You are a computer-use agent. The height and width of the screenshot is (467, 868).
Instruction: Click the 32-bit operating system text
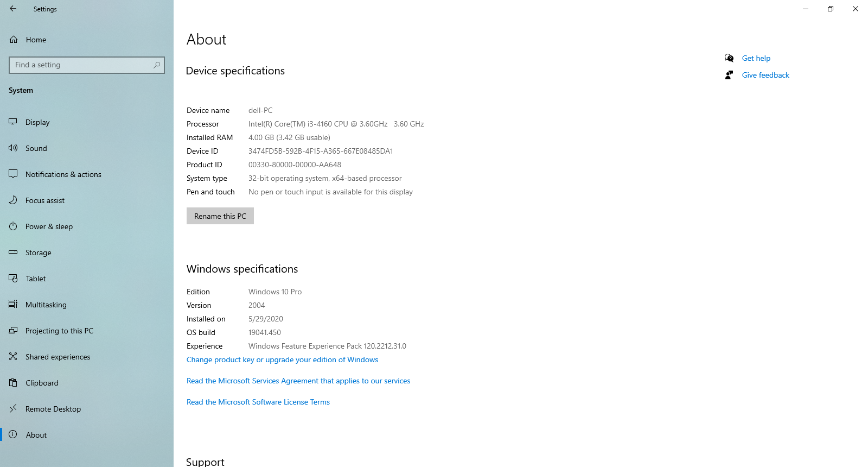coord(325,178)
